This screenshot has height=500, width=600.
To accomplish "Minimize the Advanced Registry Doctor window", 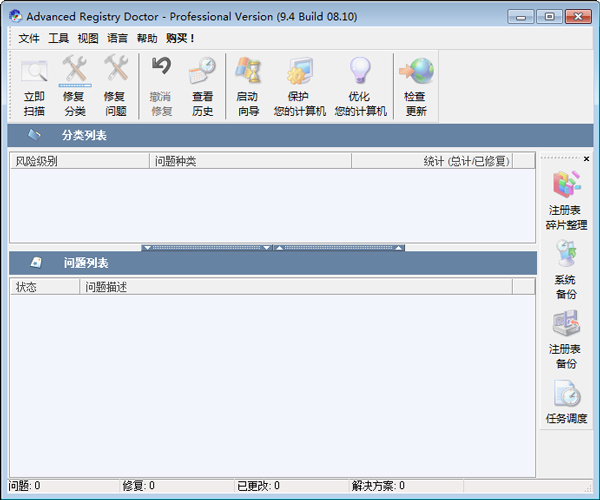I will tap(520, 17).
